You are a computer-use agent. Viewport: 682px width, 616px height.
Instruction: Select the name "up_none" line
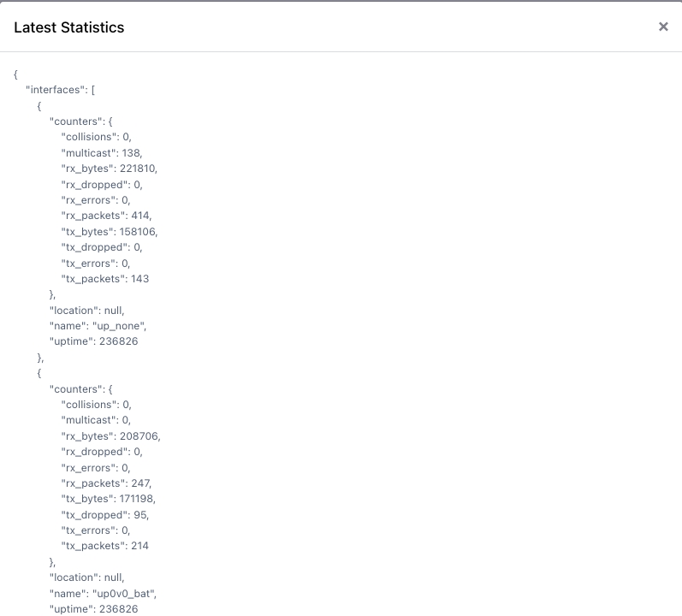point(98,325)
